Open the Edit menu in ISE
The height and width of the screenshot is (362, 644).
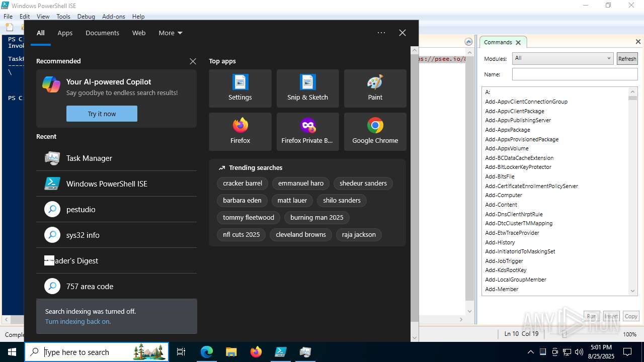pyautogui.click(x=25, y=16)
